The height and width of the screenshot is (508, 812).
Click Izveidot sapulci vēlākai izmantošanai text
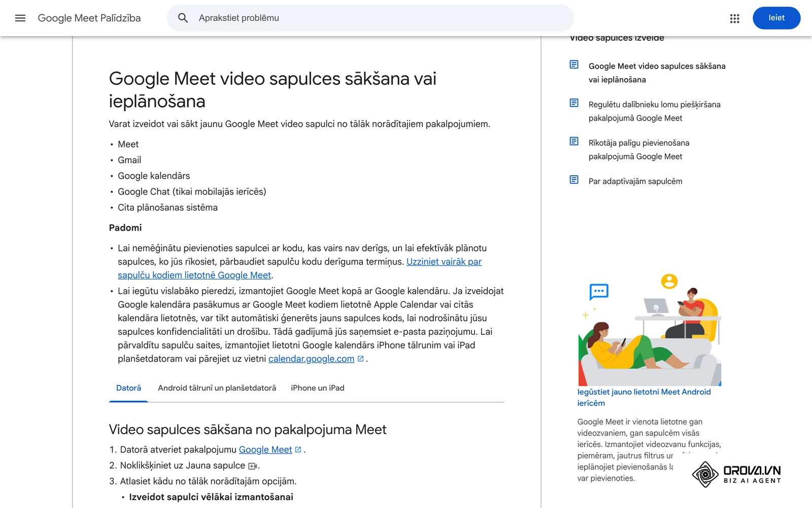[211, 497]
